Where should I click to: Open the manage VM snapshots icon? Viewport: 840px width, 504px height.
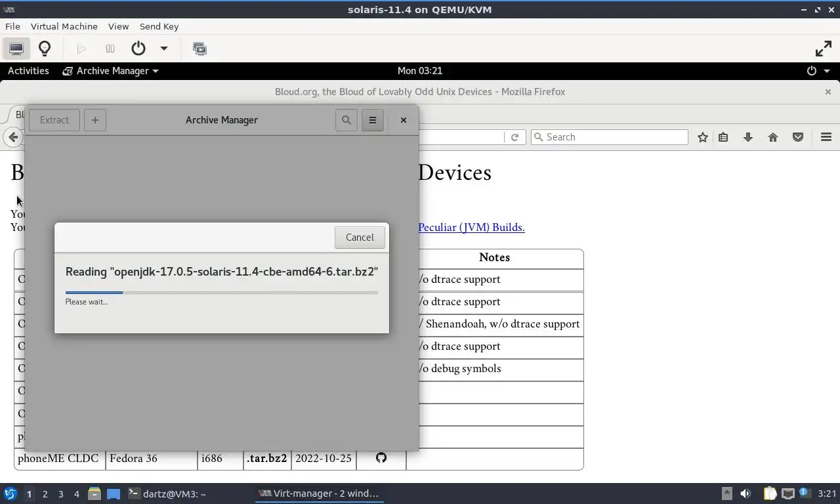(199, 49)
